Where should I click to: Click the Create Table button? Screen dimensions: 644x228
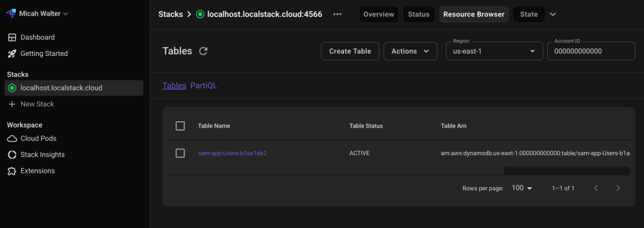click(350, 52)
